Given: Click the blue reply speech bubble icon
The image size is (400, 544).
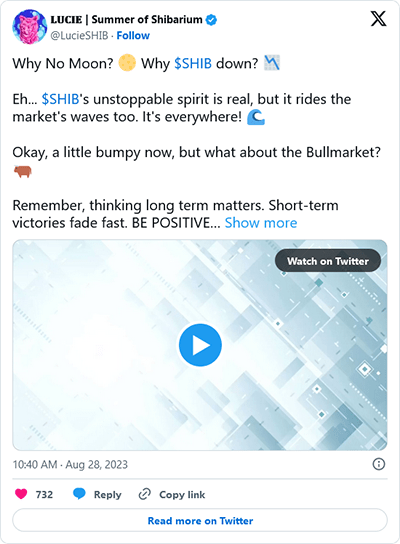Looking at the screenshot, I should 79,494.
